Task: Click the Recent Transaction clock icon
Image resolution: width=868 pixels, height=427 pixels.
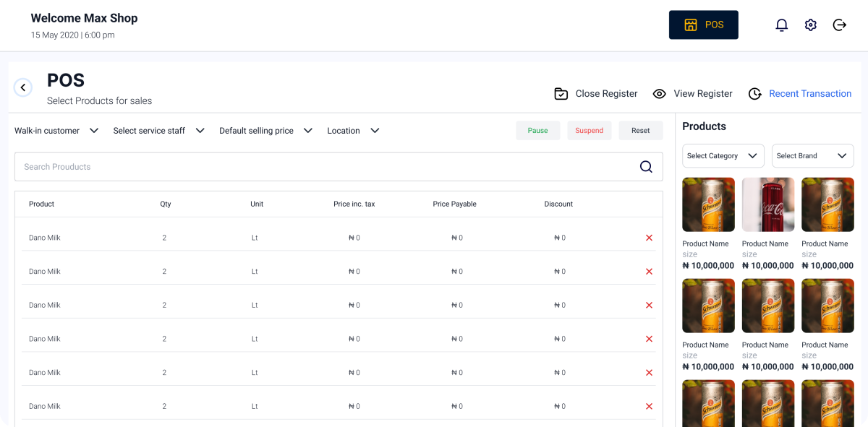Action: click(754, 94)
